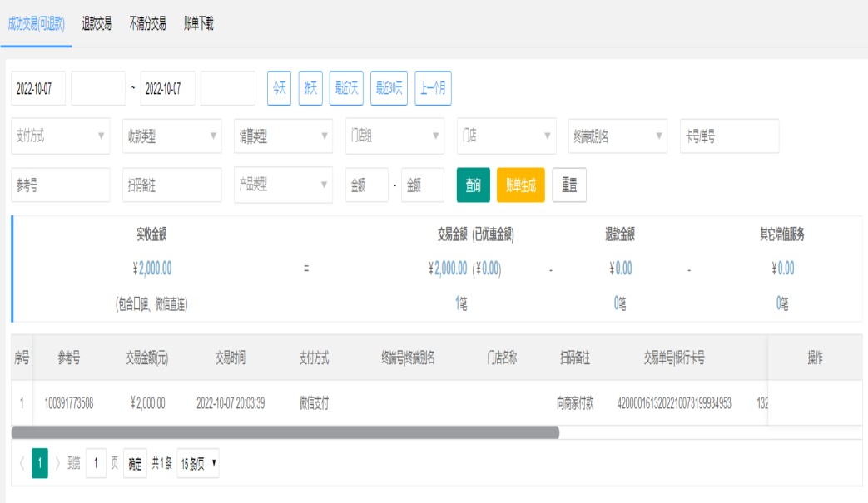The image size is (868, 503).
Task: Expand the 支付方式 dropdown
Action: (x=61, y=136)
